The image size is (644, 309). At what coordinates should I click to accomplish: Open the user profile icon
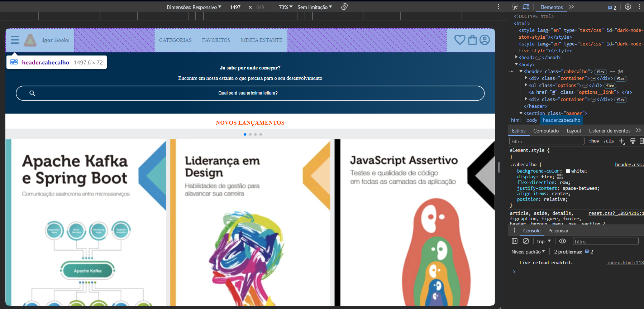485,40
